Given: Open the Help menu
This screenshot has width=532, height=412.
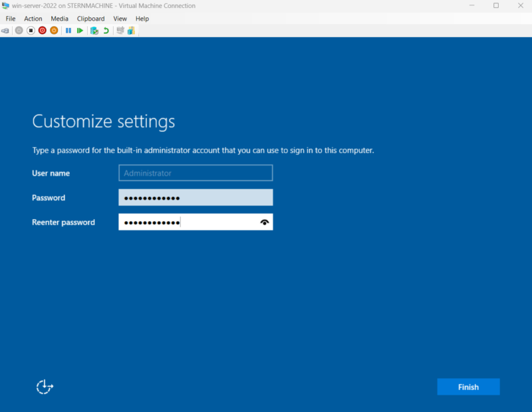Looking at the screenshot, I should pos(142,19).
